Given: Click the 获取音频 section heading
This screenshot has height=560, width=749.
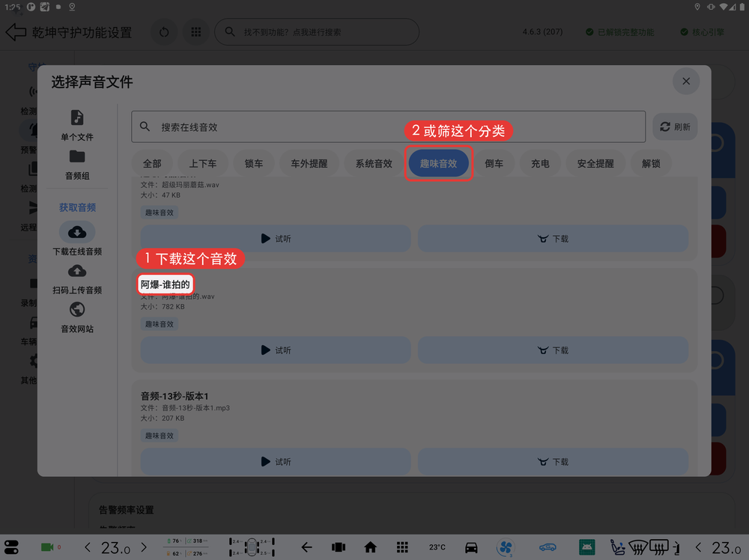Looking at the screenshot, I should [77, 207].
